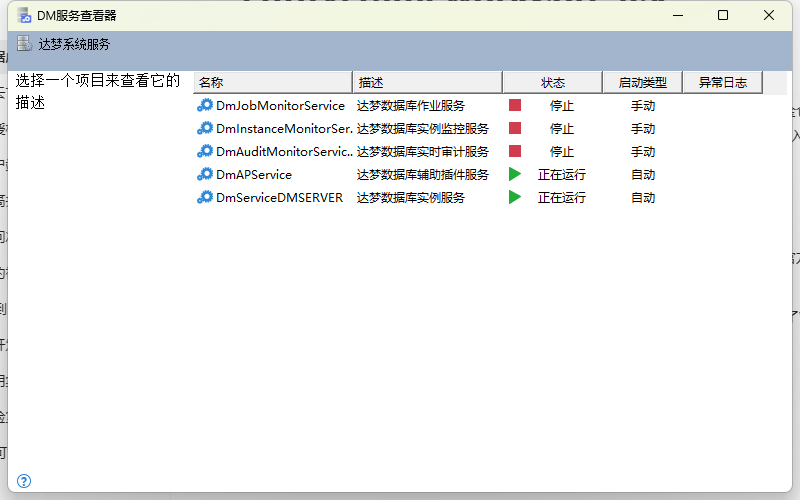Click the 达梦系统服务 server icon
800x500 pixels.
pyautogui.click(x=24, y=43)
